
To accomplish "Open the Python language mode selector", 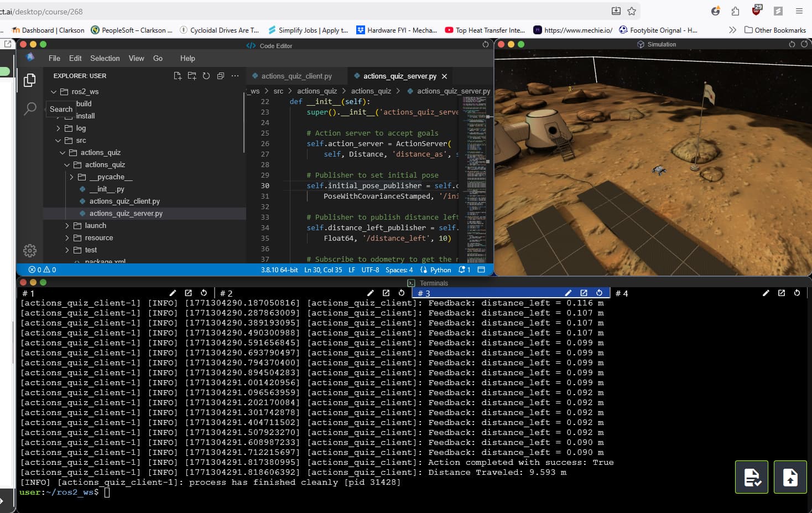I will 440,270.
